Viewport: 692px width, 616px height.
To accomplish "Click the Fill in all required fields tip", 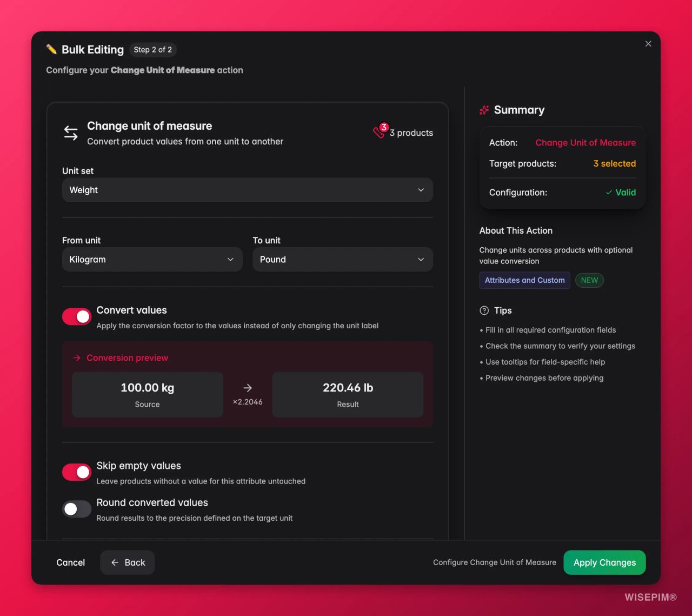I will pos(550,330).
